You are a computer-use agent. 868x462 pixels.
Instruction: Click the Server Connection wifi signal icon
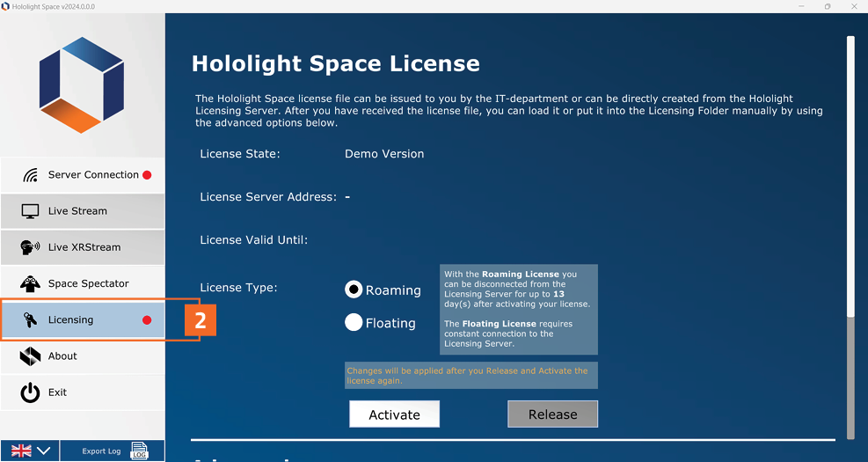click(x=31, y=175)
